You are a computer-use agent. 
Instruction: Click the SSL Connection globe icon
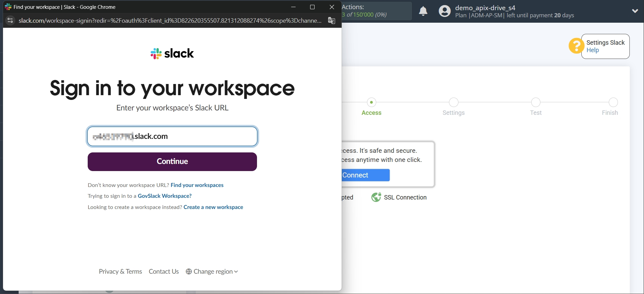coord(376,197)
